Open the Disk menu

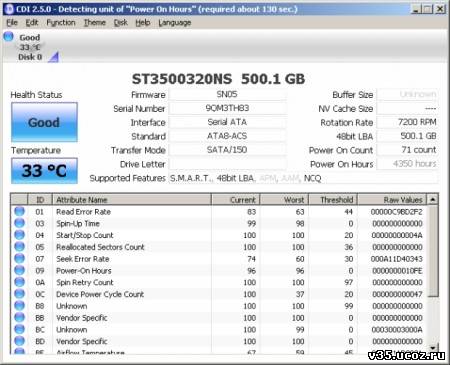pyautogui.click(x=120, y=23)
